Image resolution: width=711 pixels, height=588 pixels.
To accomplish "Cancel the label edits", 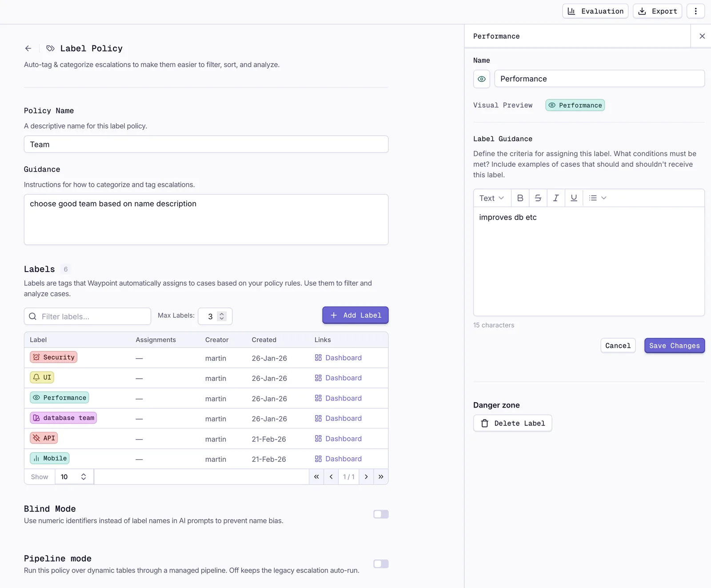I will 618,346.
